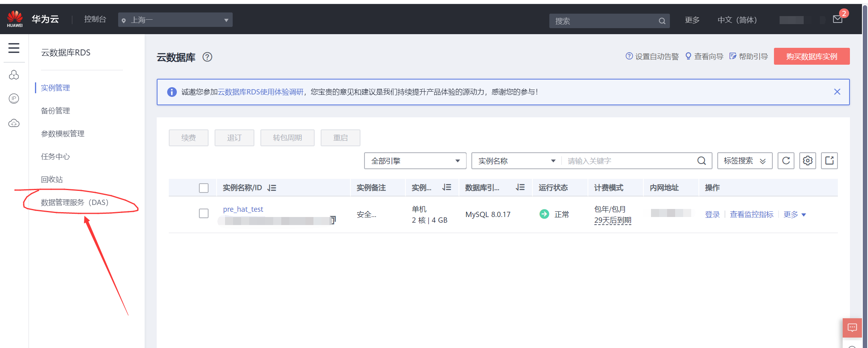Image resolution: width=868 pixels, height=348 pixels.
Task: Open the three-circles service icon in sidebar
Action: click(14, 75)
